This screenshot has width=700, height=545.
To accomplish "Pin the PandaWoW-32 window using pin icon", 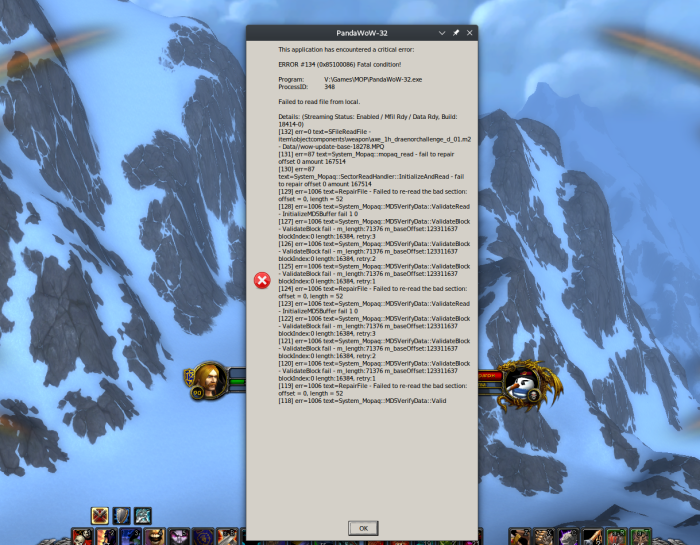I will pyautogui.click(x=456, y=32).
